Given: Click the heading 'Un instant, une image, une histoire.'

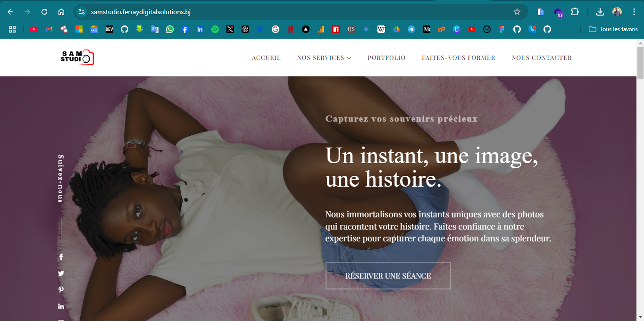Looking at the screenshot, I should pyautogui.click(x=432, y=167).
